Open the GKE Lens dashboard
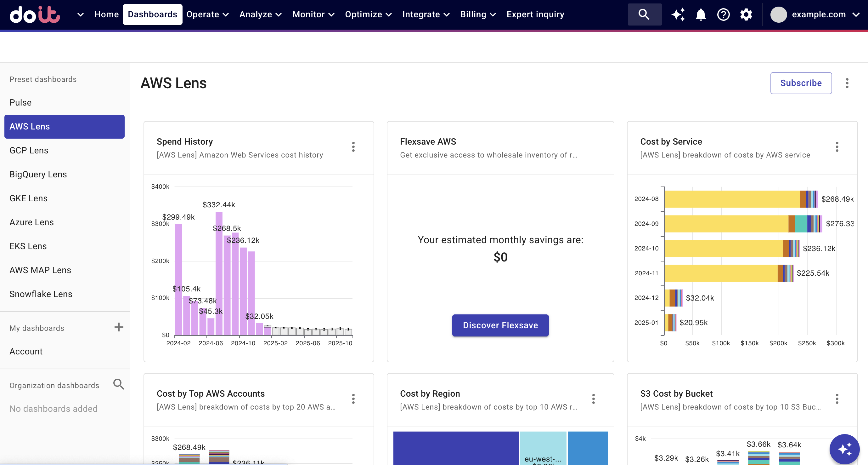The width and height of the screenshot is (868, 465). click(64, 198)
